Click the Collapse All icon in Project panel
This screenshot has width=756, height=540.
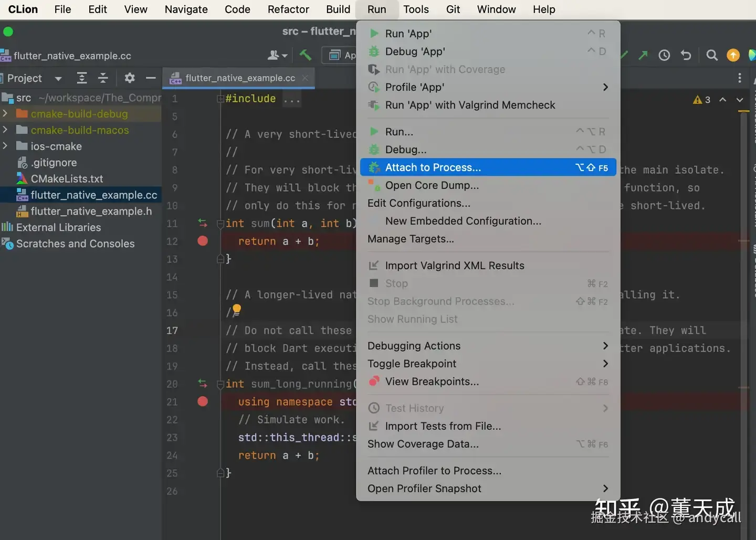click(103, 78)
